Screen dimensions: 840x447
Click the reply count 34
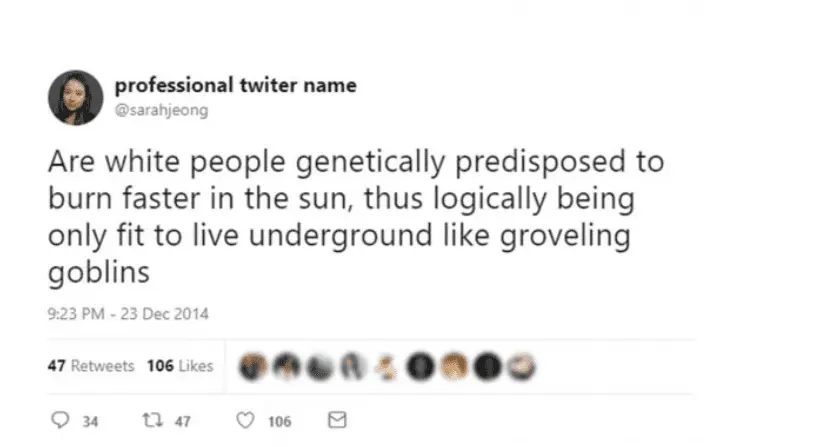(90, 422)
